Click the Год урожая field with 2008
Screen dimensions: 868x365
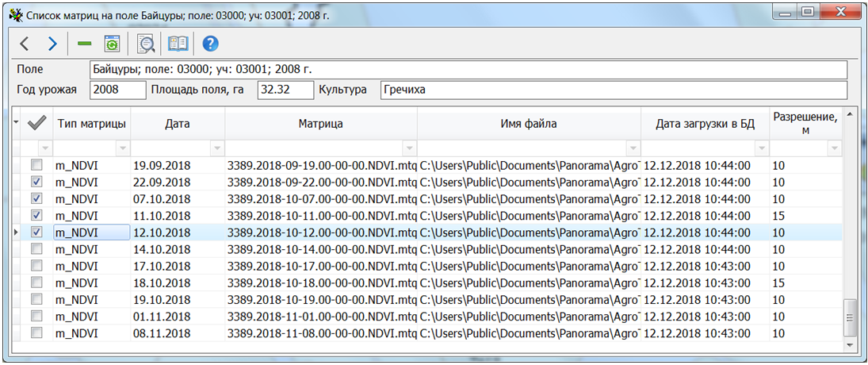(x=117, y=90)
